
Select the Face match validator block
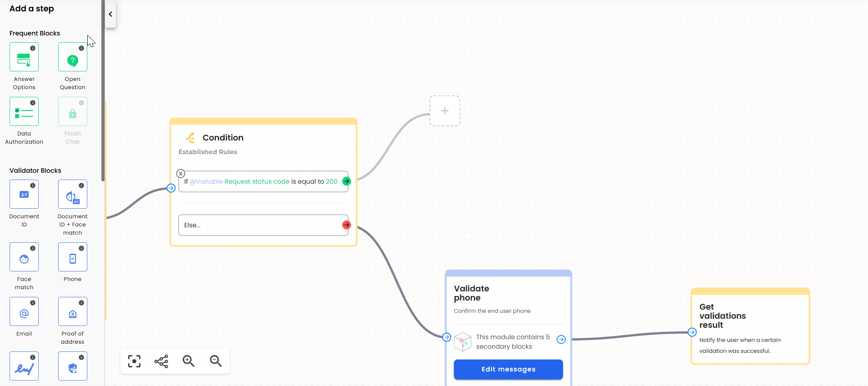pos(24,257)
